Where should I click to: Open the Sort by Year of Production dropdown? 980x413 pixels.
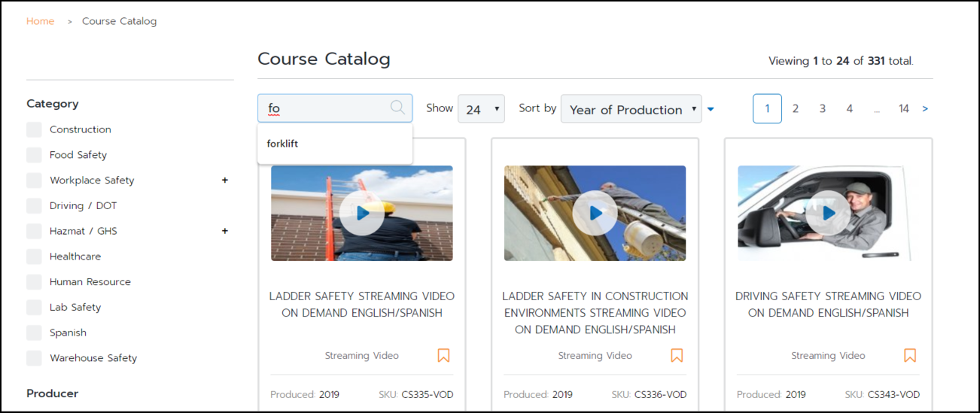click(631, 109)
